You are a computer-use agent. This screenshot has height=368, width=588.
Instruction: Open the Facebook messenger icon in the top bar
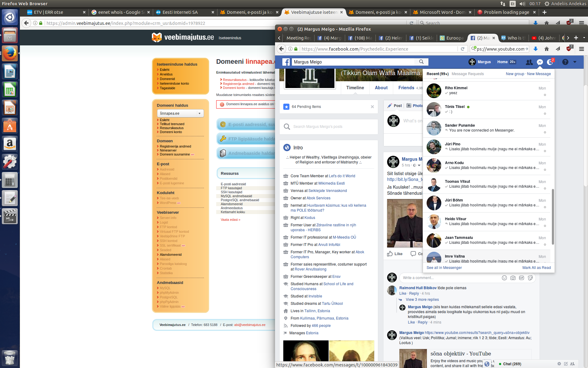(x=540, y=62)
